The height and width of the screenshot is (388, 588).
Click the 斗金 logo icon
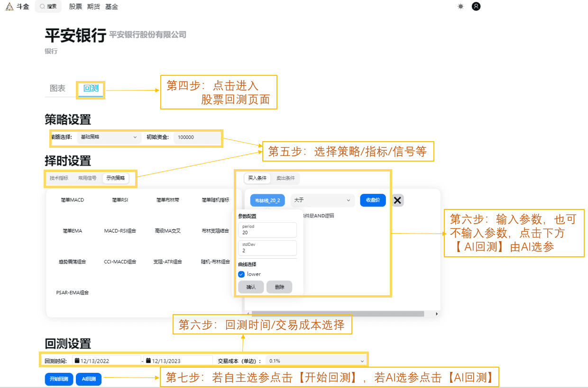coord(9,7)
